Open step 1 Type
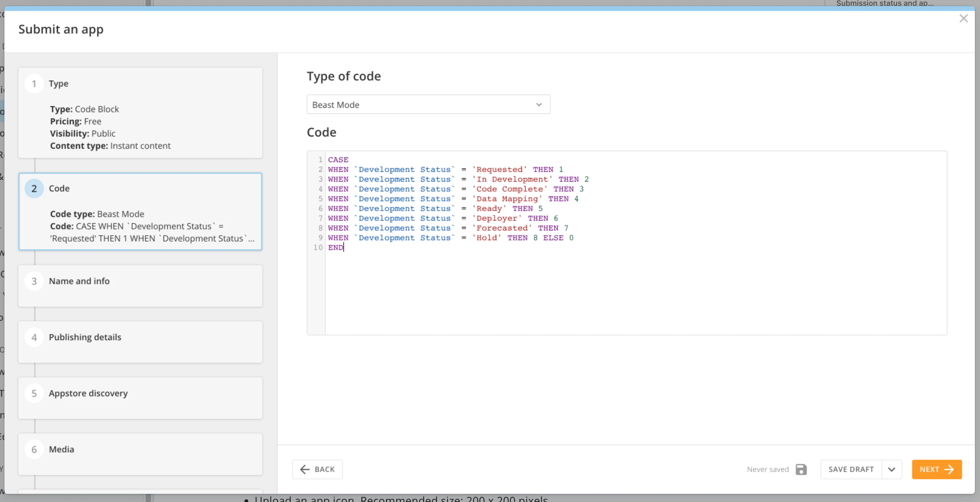Viewport: 980px width, 502px height. 141,113
